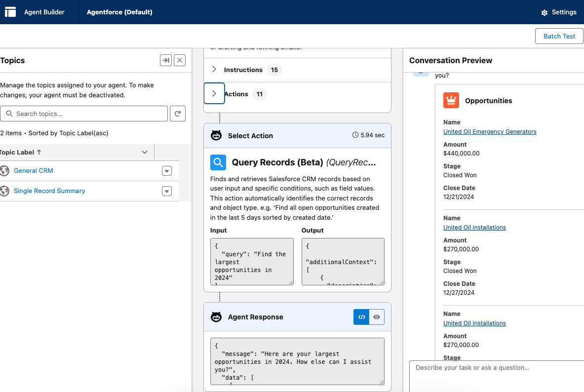This screenshot has width=584, height=392.
Task: Click the Query Records magnifier icon
Action: coord(218,162)
